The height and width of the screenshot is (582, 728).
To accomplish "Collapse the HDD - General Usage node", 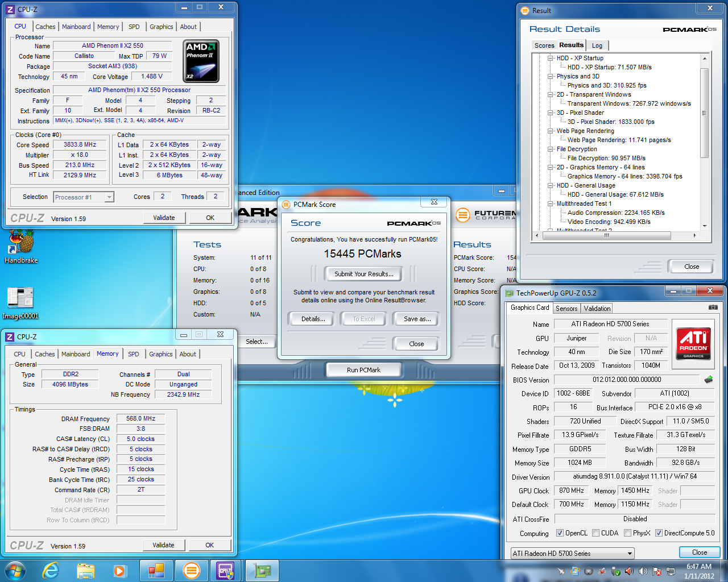I will (550, 185).
